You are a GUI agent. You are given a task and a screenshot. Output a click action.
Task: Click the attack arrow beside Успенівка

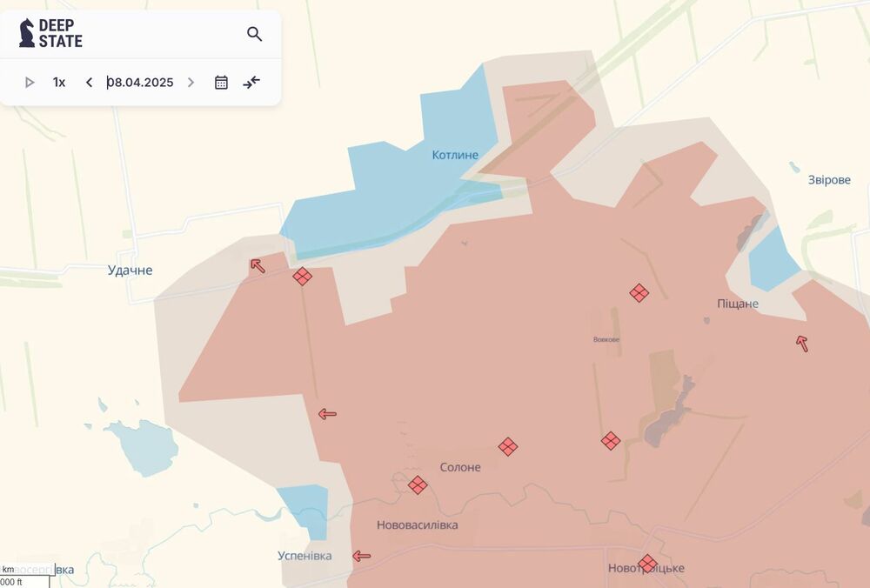point(361,556)
